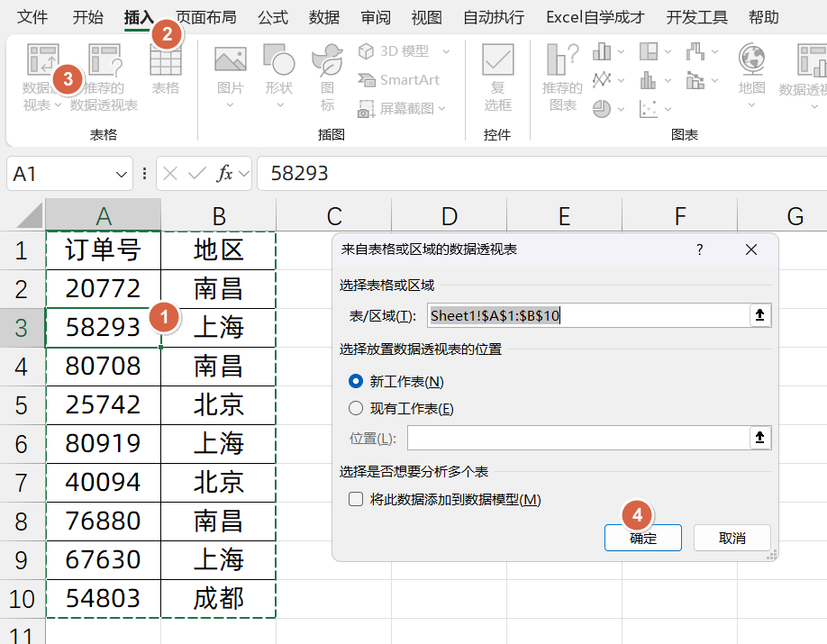Click the cancel (X) formula bar button

click(x=170, y=173)
